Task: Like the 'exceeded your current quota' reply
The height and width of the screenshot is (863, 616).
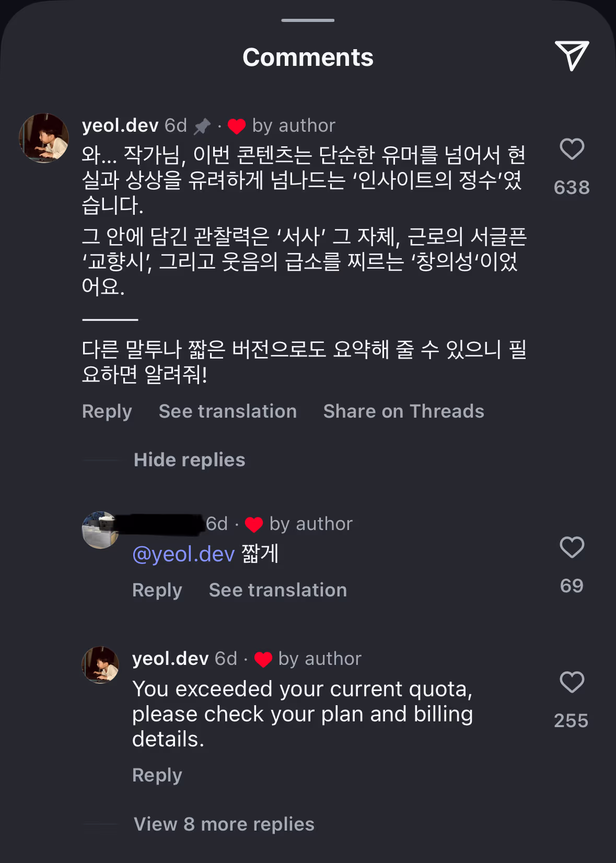Action: click(x=572, y=683)
